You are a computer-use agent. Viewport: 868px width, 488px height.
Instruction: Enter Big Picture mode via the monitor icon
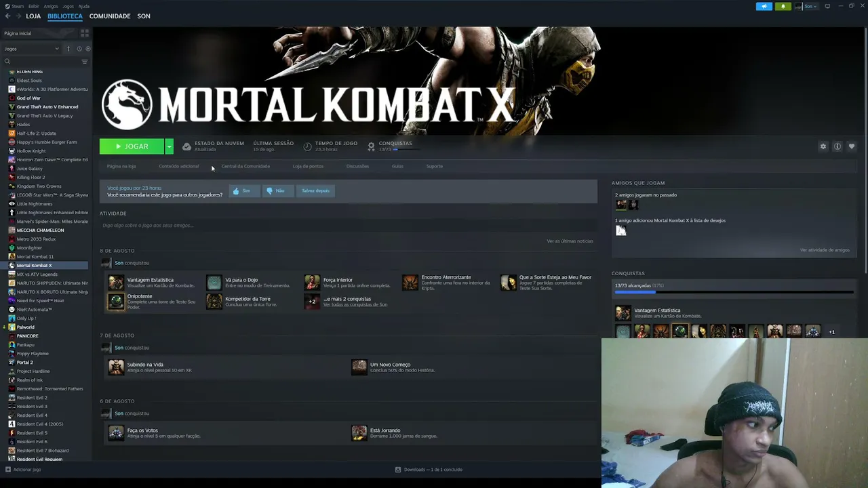pyautogui.click(x=827, y=6)
